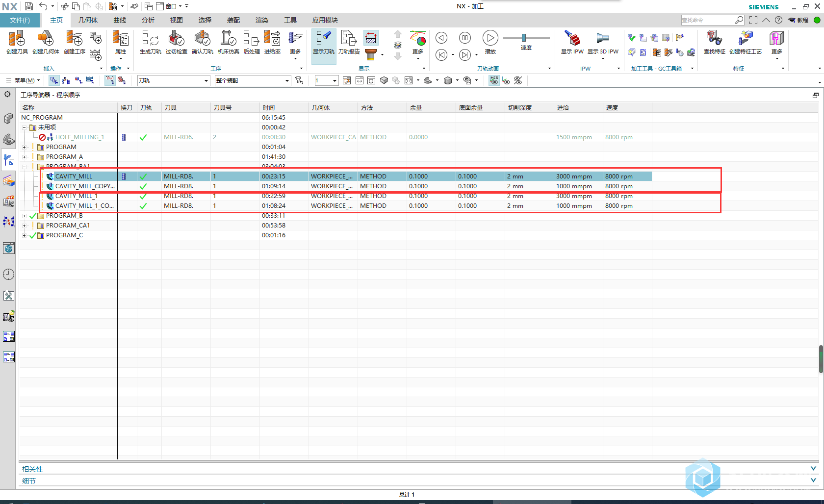The height and width of the screenshot is (504, 824).
Task: Switch to Machining Method View icon
Action: click(90, 80)
